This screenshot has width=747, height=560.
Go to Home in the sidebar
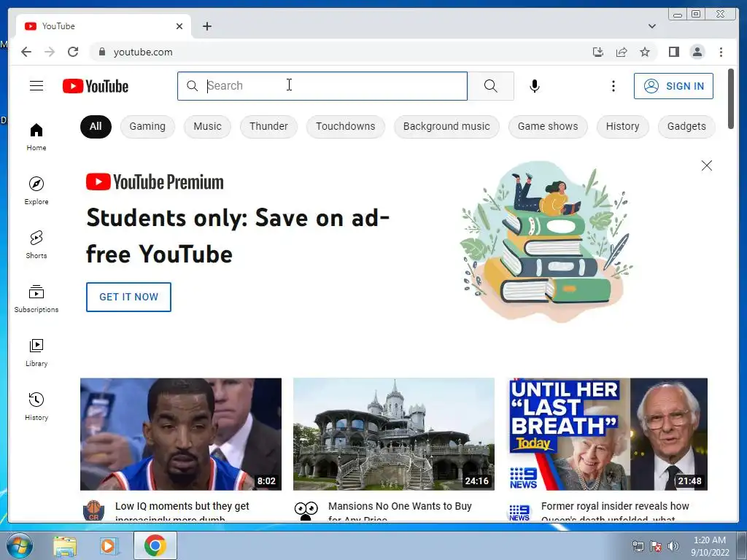(36, 137)
